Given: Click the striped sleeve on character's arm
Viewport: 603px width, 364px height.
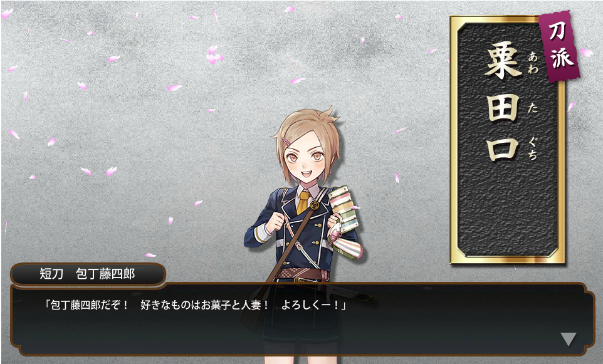Looking at the screenshot, I should pyautogui.click(x=346, y=245).
